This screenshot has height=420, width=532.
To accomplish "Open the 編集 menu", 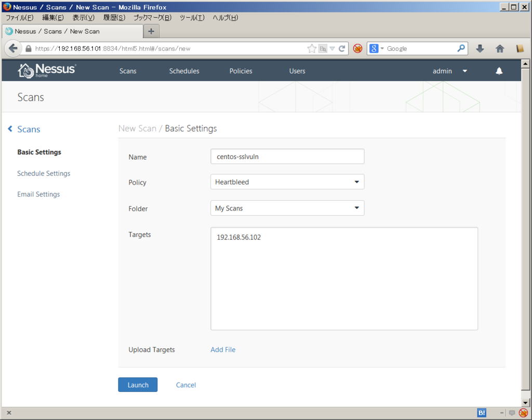I will click(53, 18).
